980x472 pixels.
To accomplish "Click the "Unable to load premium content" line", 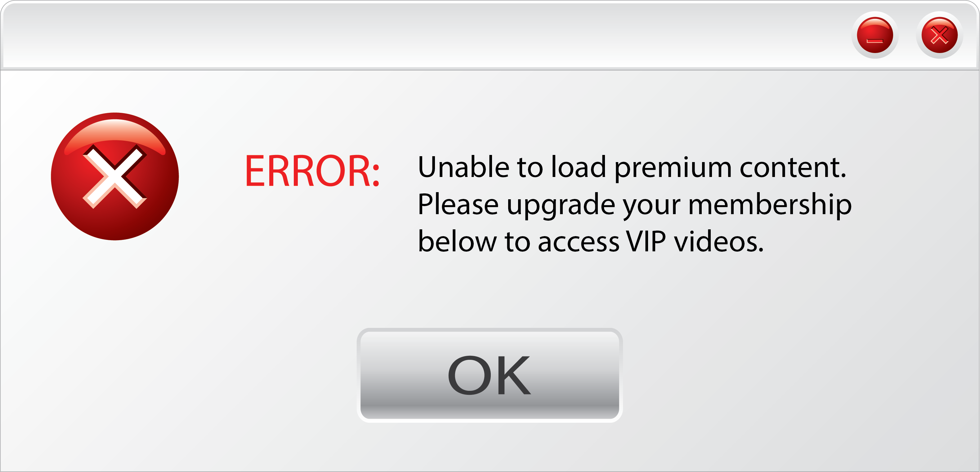I will point(632,167).
